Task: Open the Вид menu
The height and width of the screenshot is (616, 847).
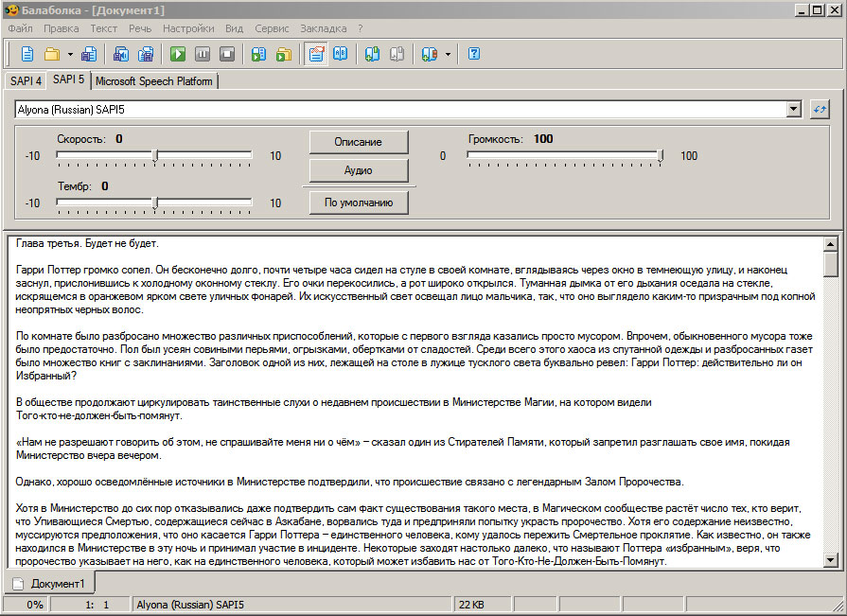Action: [x=234, y=28]
